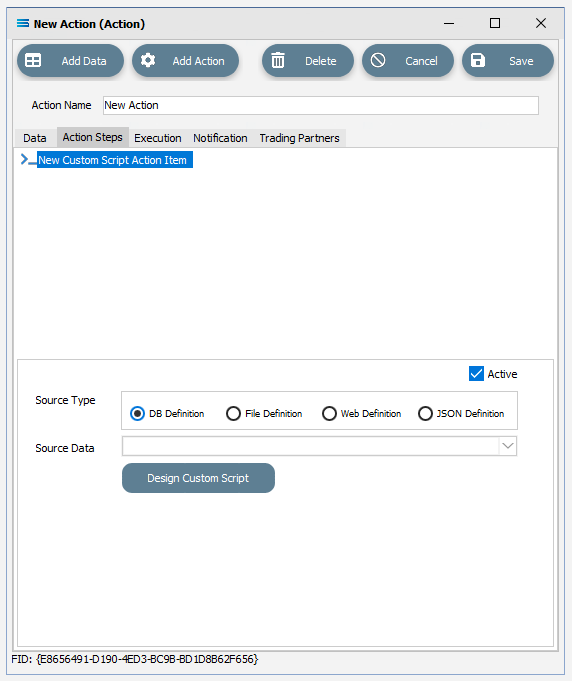Select JSON Definition radio option

[x=425, y=413]
